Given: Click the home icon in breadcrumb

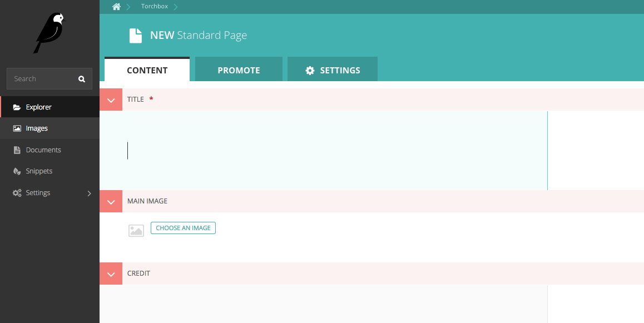Looking at the screenshot, I should click(116, 7).
